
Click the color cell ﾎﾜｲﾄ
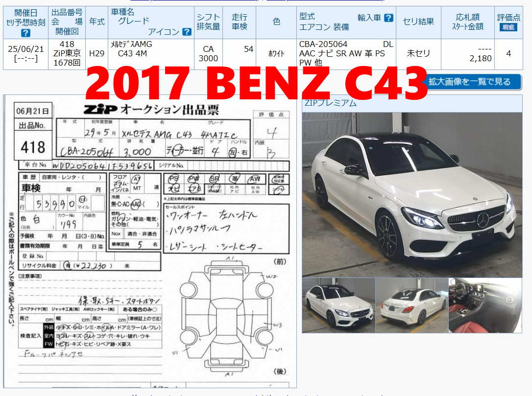276,53
